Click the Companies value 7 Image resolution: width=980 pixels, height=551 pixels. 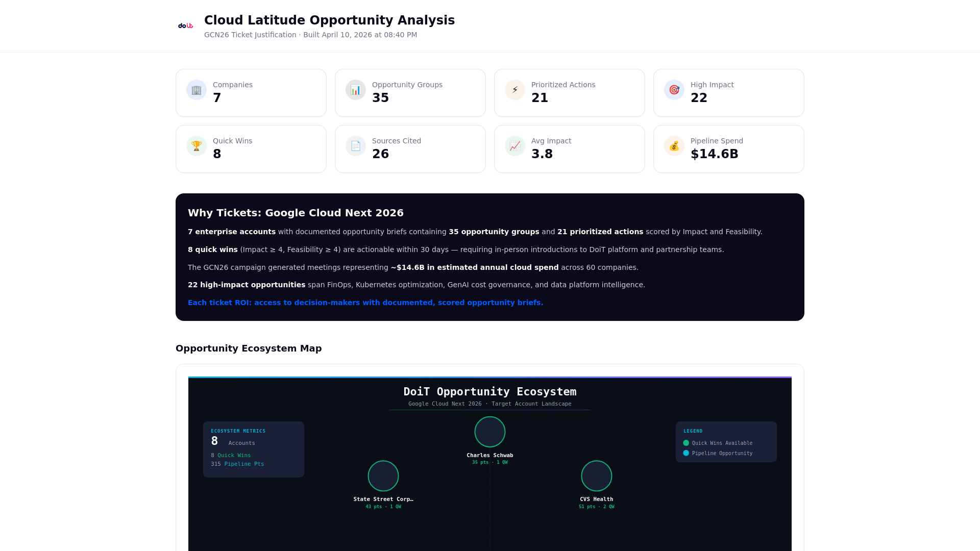pos(217,98)
